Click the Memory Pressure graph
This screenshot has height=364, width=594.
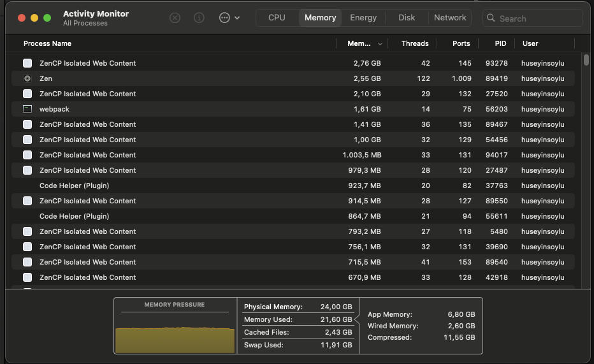pos(175,338)
